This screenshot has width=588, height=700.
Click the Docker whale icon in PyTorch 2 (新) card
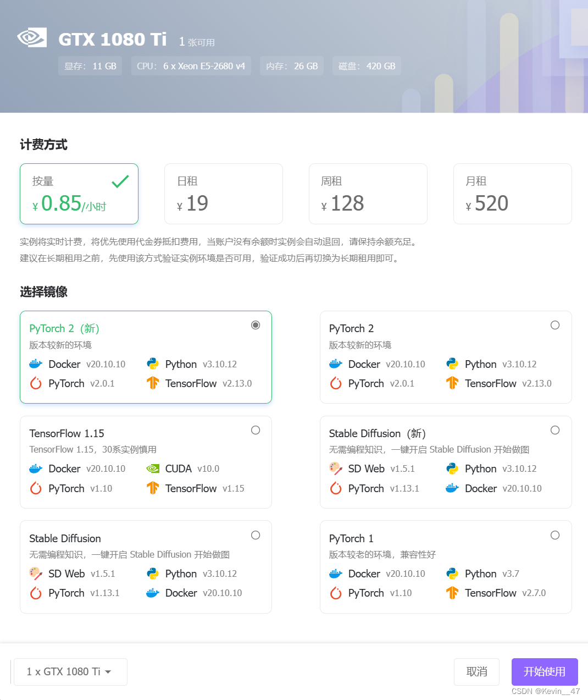[x=36, y=363]
